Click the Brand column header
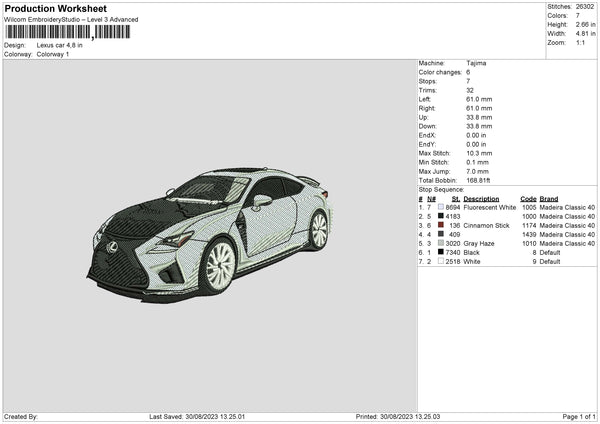The image size is (600, 424). click(549, 198)
